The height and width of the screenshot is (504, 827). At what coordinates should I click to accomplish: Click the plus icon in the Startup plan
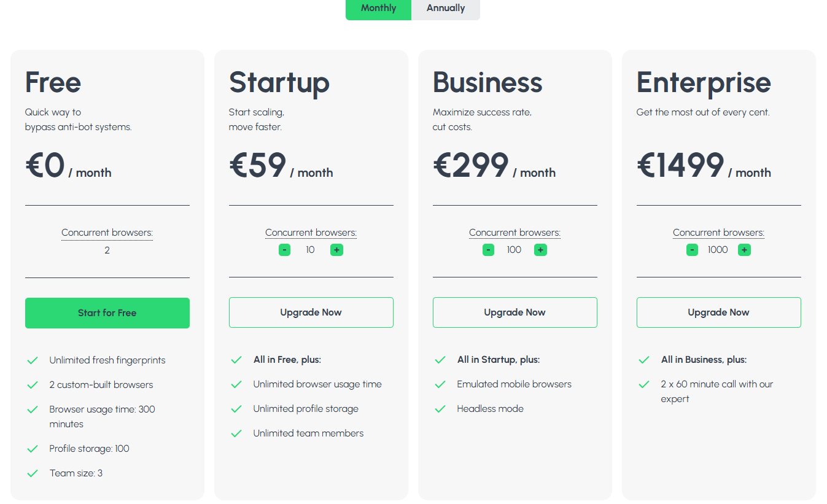[x=336, y=250]
